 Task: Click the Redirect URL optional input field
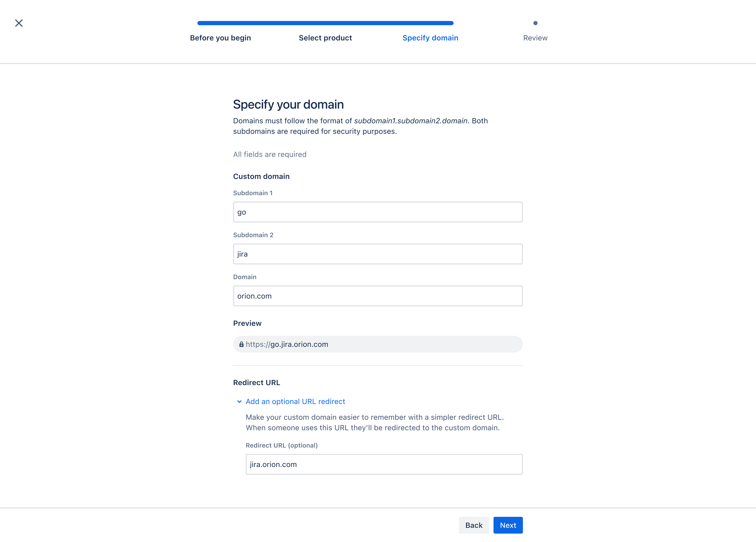[x=384, y=464]
